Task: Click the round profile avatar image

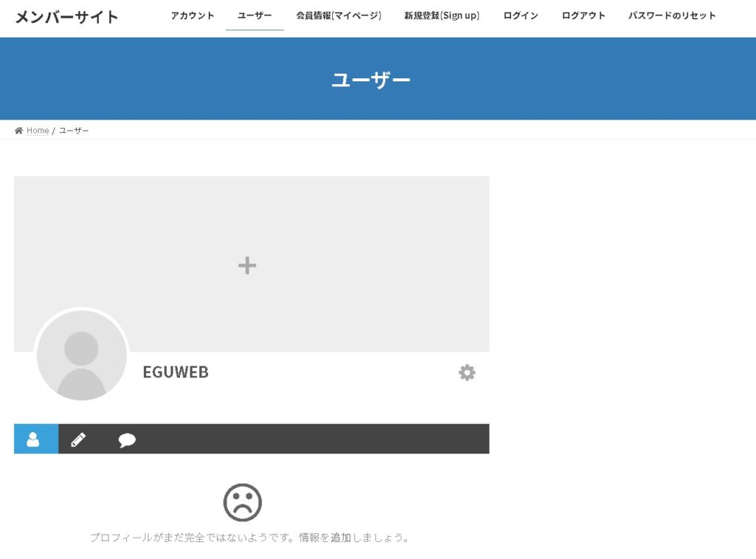Action: (81, 355)
